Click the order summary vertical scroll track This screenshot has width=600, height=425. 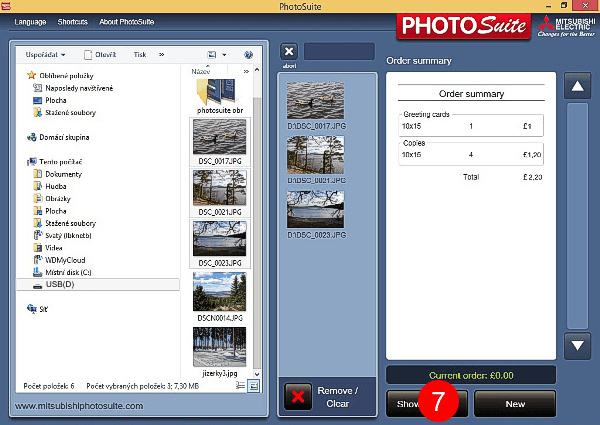click(x=577, y=215)
